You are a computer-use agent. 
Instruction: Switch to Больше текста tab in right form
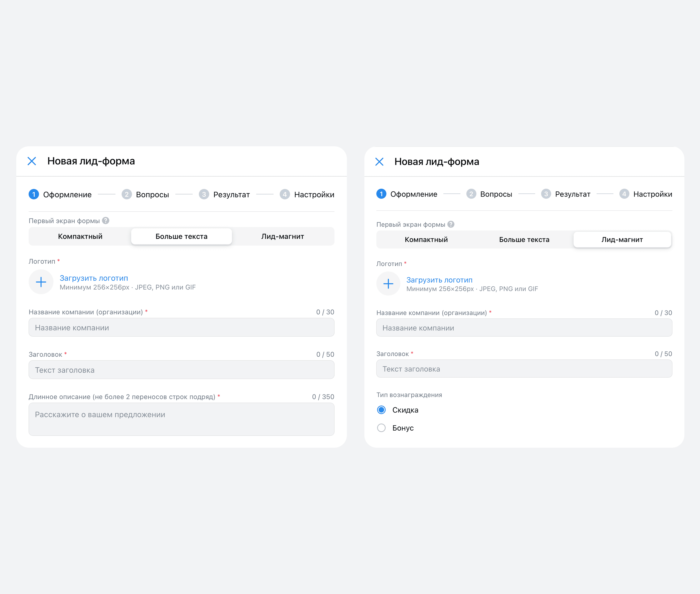click(524, 240)
